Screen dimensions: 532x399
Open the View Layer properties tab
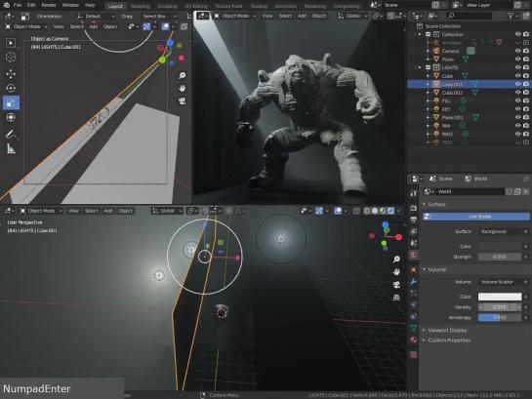click(x=413, y=231)
